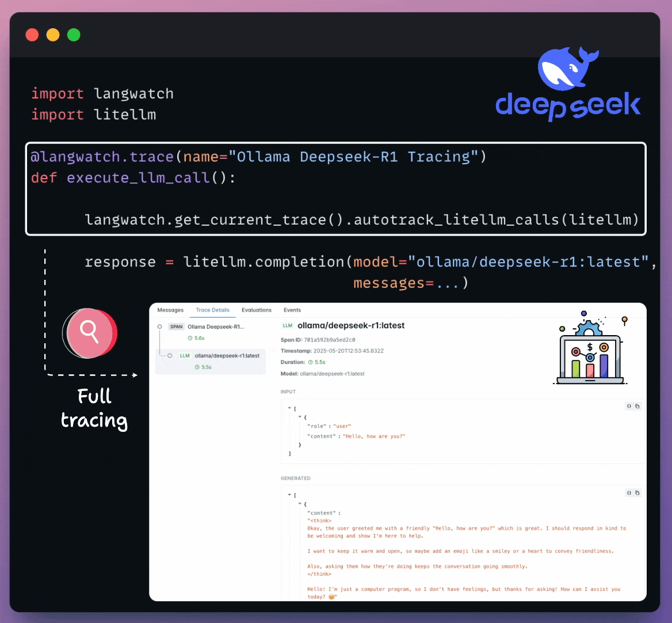Screen dimensions: 672x623
Task: Collapse the GENERATED inner object brace
Action: point(300,504)
